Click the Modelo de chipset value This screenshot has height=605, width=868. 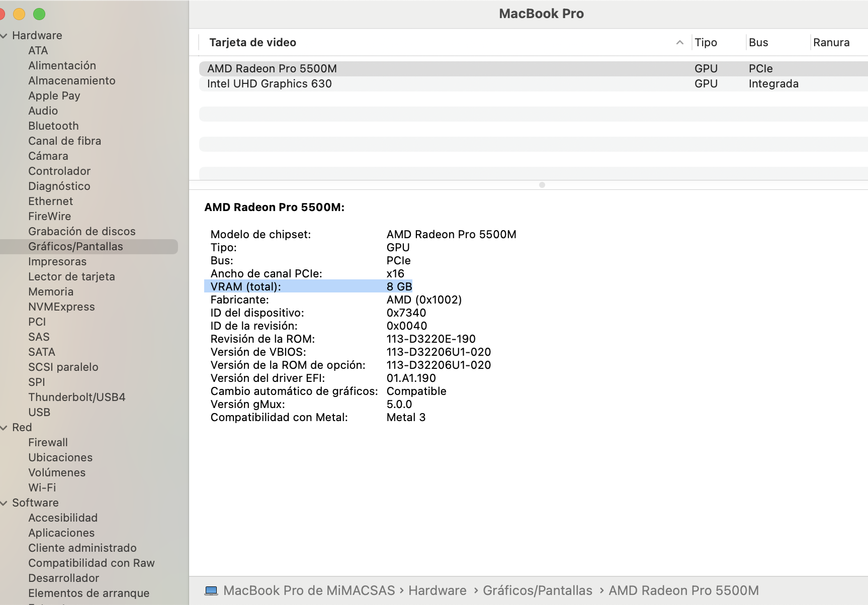click(x=452, y=235)
